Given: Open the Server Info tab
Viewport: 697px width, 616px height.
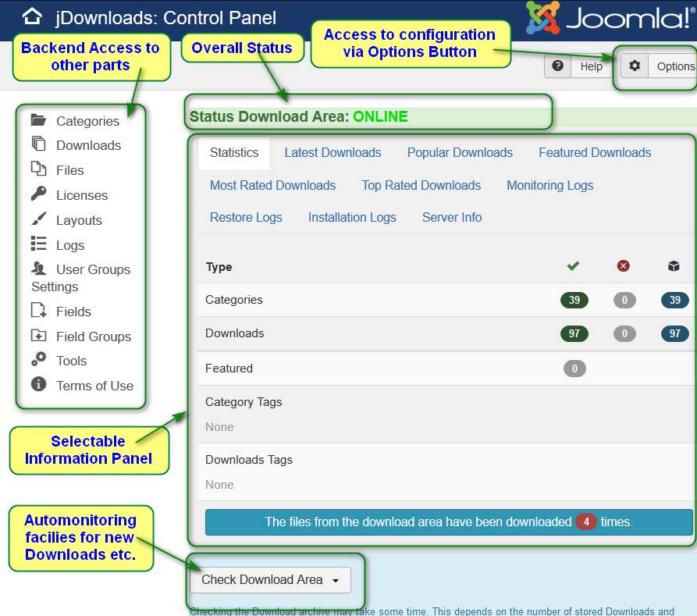Looking at the screenshot, I should coord(452,217).
